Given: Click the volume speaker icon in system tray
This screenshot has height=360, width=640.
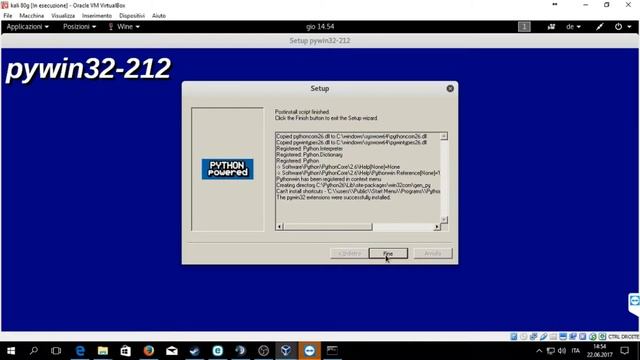Looking at the screenshot, I should (x=562, y=351).
